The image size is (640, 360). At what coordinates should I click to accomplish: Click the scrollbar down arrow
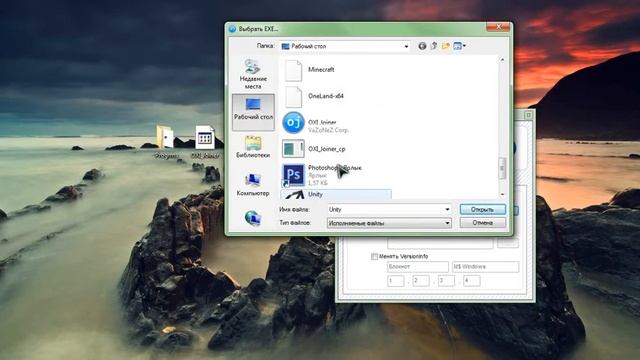click(x=502, y=195)
